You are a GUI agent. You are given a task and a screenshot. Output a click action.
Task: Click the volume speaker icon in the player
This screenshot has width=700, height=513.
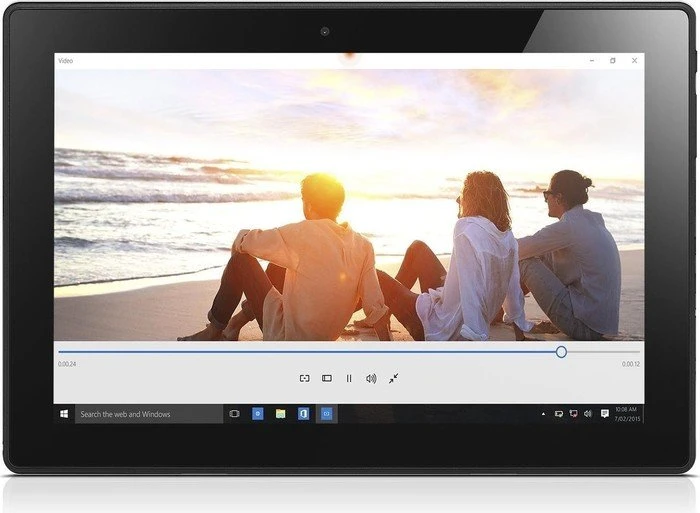click(371, 379)
